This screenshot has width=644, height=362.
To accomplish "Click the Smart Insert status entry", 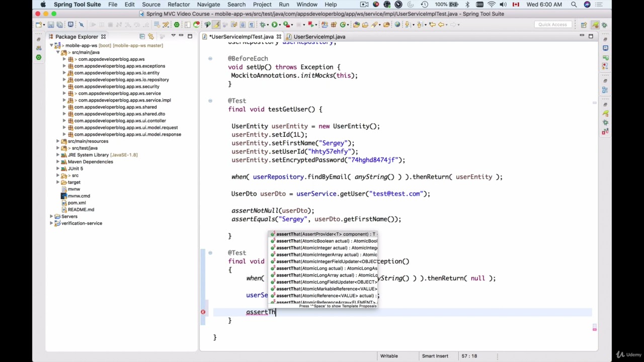I will point(435,356).
